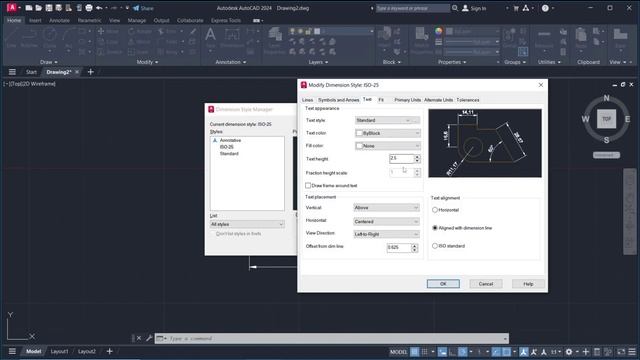640x360 pixels.
Task: Expand the Annotation panel
Action: [231, 62]
